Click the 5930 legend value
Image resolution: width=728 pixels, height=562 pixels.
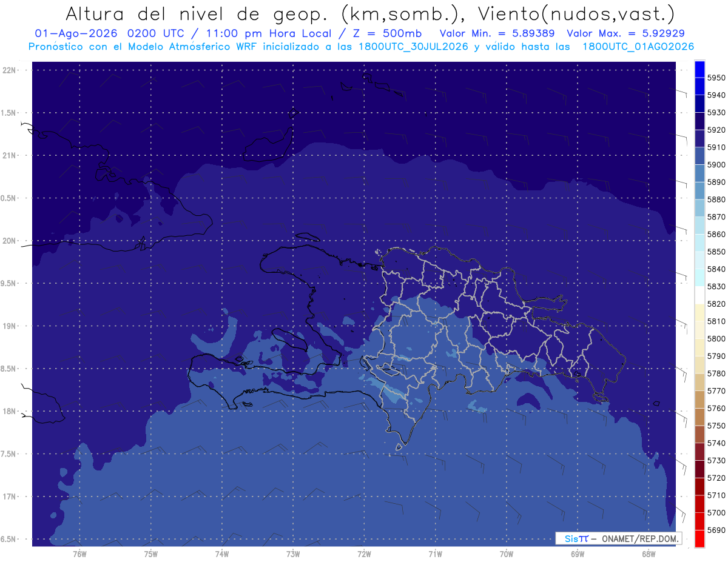point(716,113)
